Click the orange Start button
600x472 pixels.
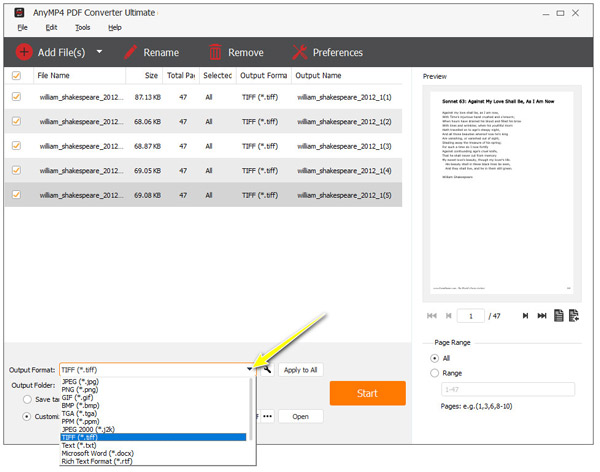[x=367, y=393]
